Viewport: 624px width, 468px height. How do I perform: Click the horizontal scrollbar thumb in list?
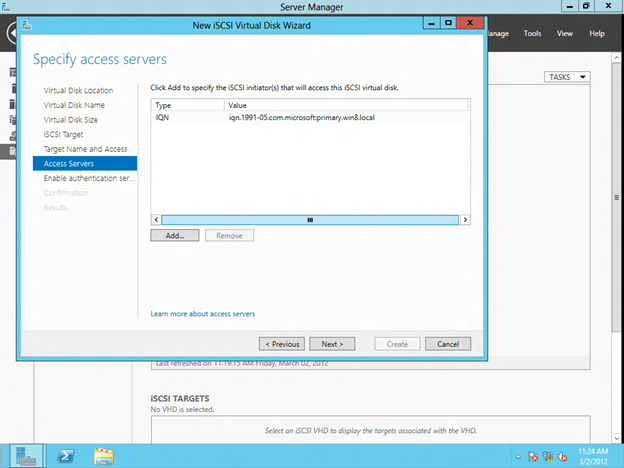[x=310, y=219]
